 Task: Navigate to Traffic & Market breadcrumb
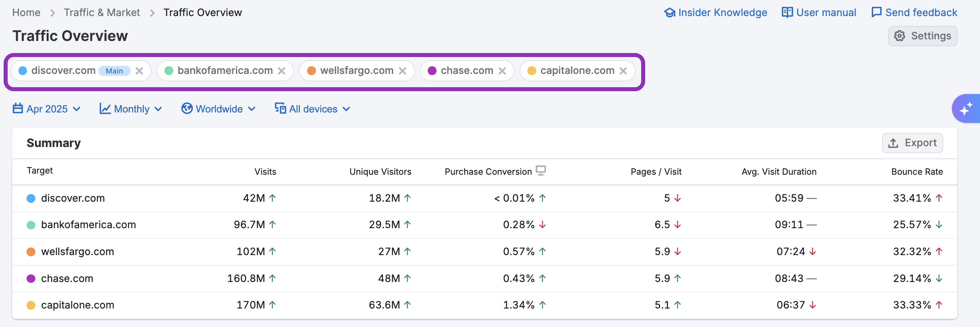tap(102, 12)
